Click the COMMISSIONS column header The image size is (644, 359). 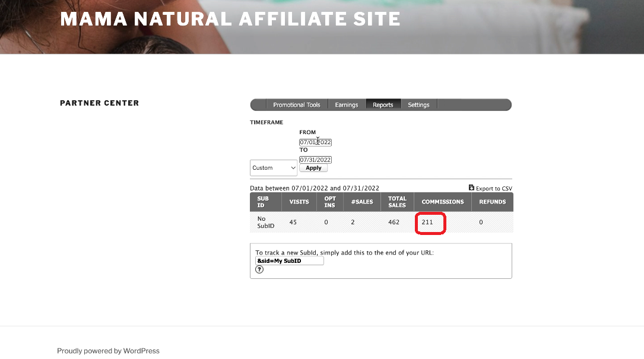point(443,202)
